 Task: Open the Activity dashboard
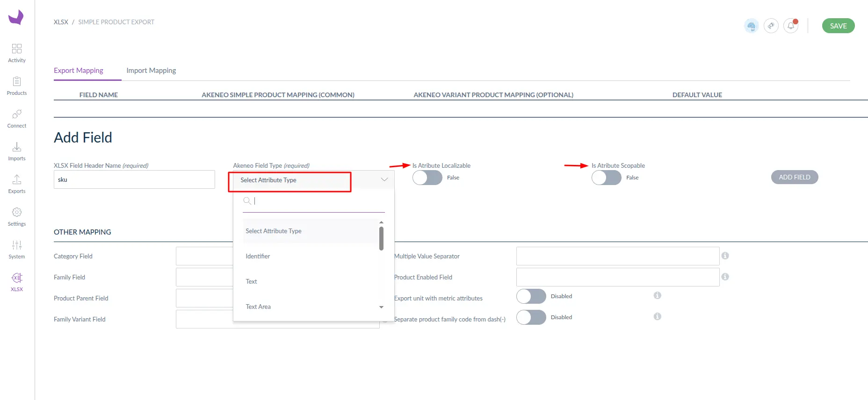coord(17,53)
